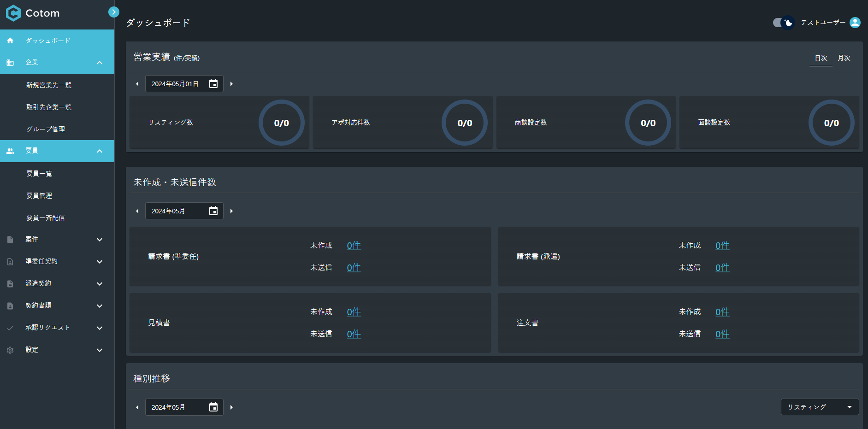This screenshot has height=429, width=868.
Task: Switch to the 月次 tab
Action: pyautogui.click(x=844, y=58)
